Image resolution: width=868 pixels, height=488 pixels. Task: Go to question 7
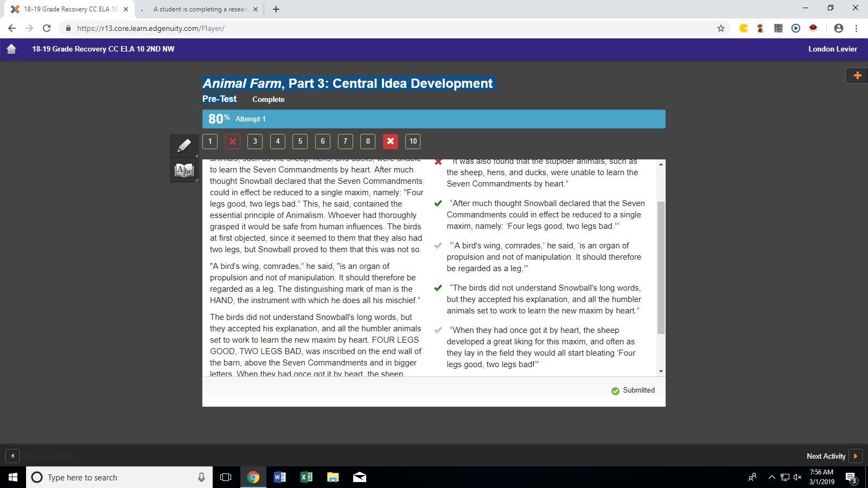[x=345, y=142]
